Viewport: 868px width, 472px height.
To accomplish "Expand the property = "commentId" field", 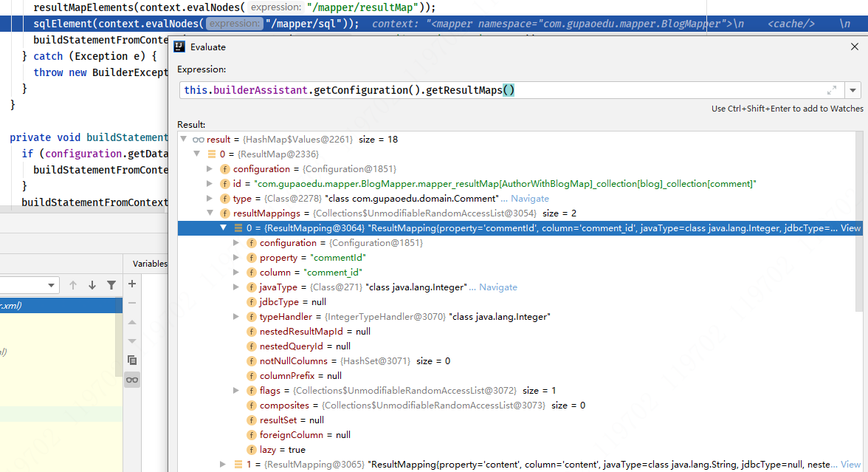I will click(x=236, y=258).
